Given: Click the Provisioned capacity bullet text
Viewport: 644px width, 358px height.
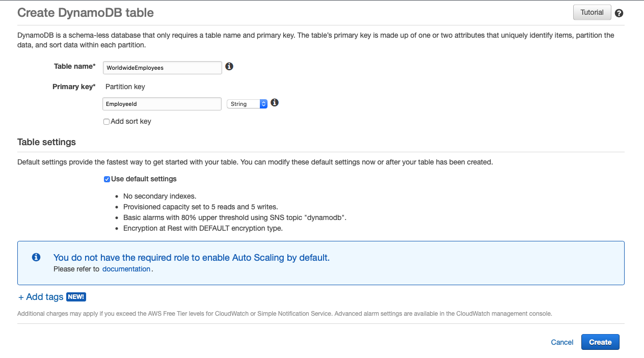Looking at the screenshot, I should (x=200, y=207).
